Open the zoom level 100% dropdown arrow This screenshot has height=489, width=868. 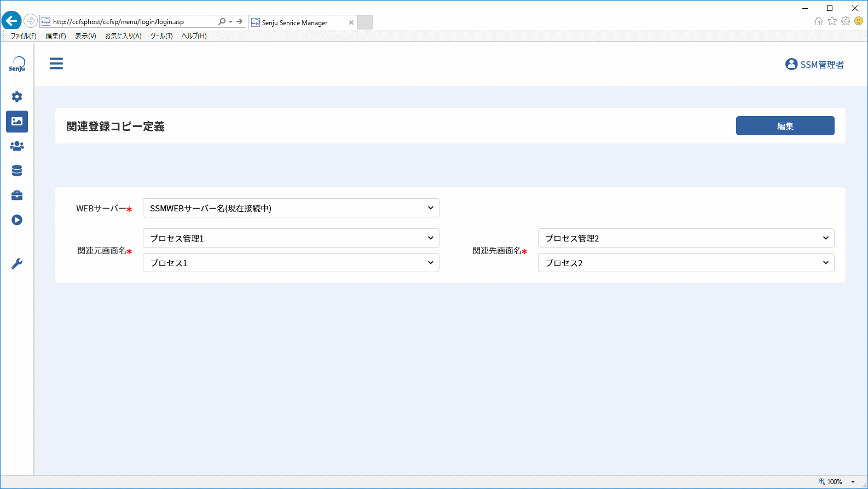click(853, 482)
